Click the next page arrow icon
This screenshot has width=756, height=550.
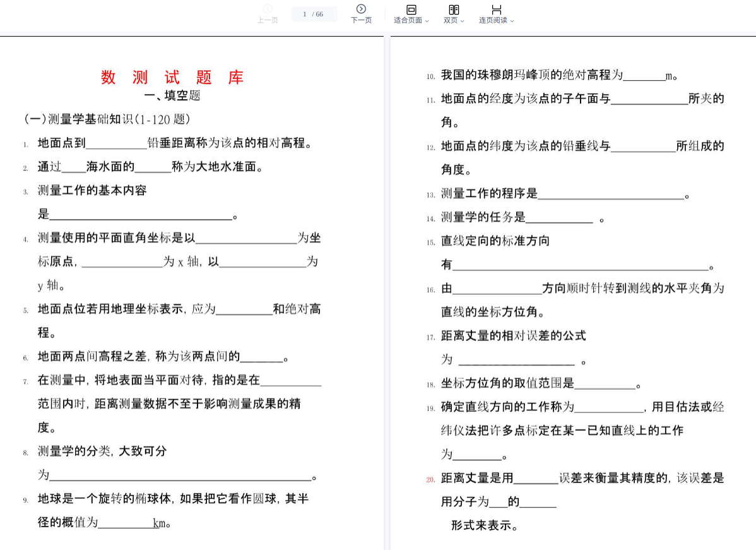361,9
